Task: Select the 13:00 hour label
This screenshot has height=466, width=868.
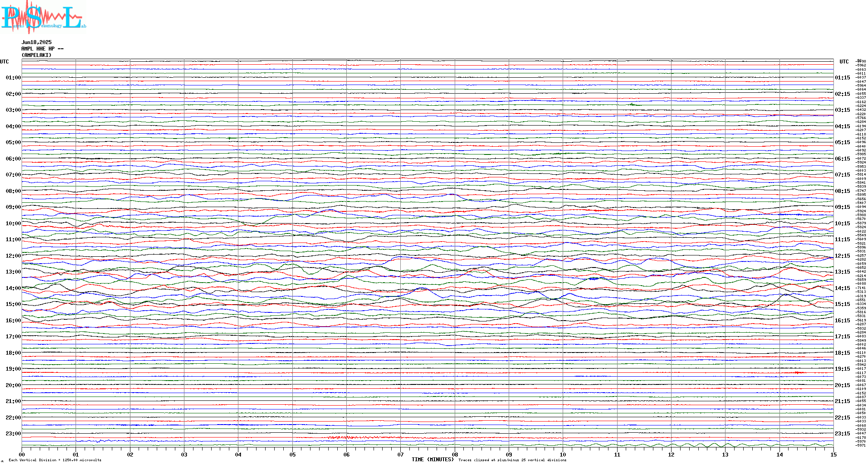Action: (x=13, y=272)
